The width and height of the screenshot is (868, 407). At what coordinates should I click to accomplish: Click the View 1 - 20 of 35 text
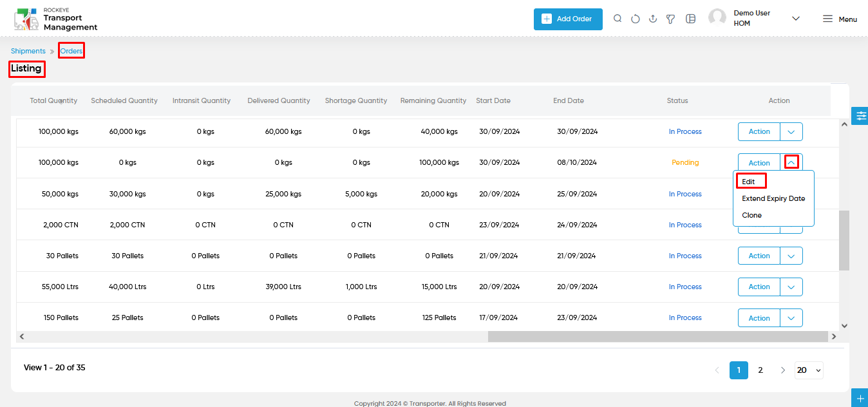[55, 368]
